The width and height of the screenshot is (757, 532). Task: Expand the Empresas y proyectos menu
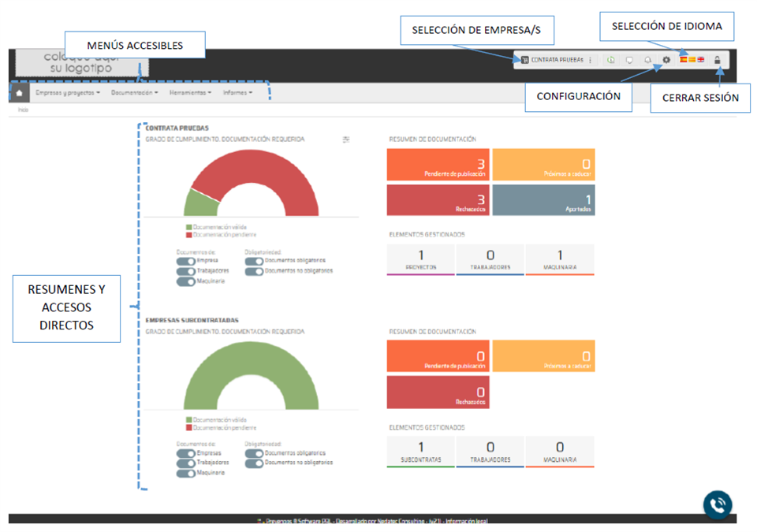tap(68, 93)
